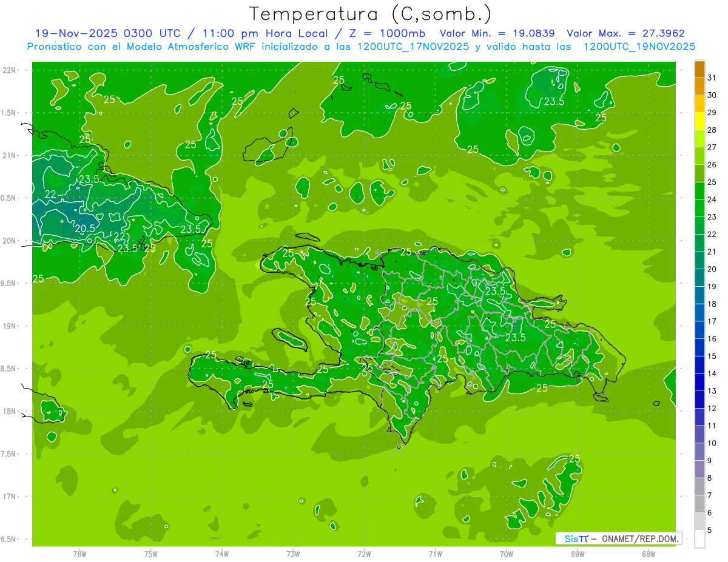
Task: Click the '75W' longitude axis label
Action: tap(151, 554)
